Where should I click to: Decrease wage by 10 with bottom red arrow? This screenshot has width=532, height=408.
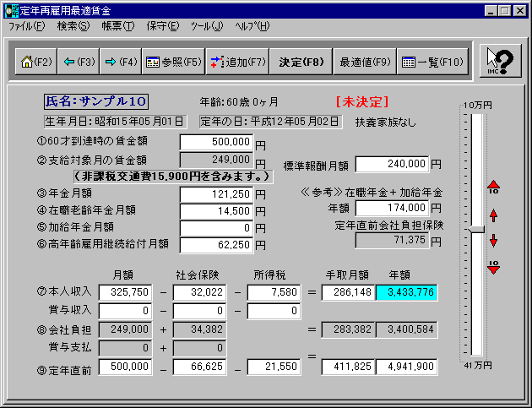494,267
